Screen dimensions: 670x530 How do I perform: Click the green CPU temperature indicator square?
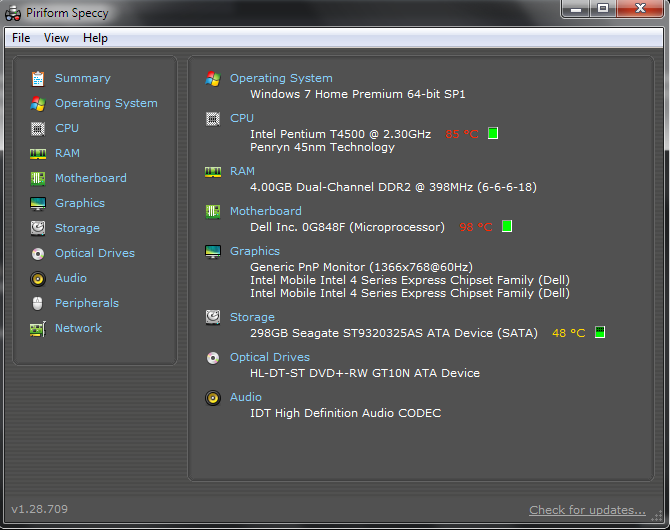(493, 133)
